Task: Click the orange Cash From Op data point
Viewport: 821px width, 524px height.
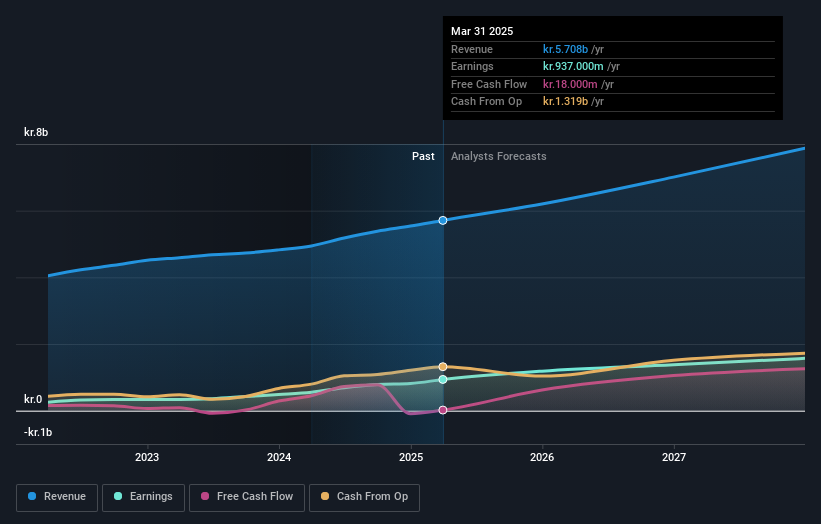Action: (x=443, y=366)
